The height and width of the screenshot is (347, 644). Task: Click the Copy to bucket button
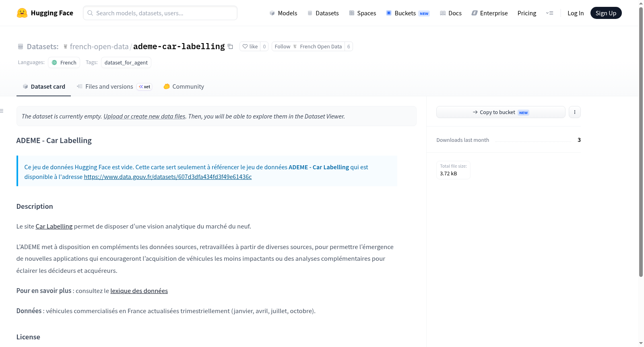point(501,112)
